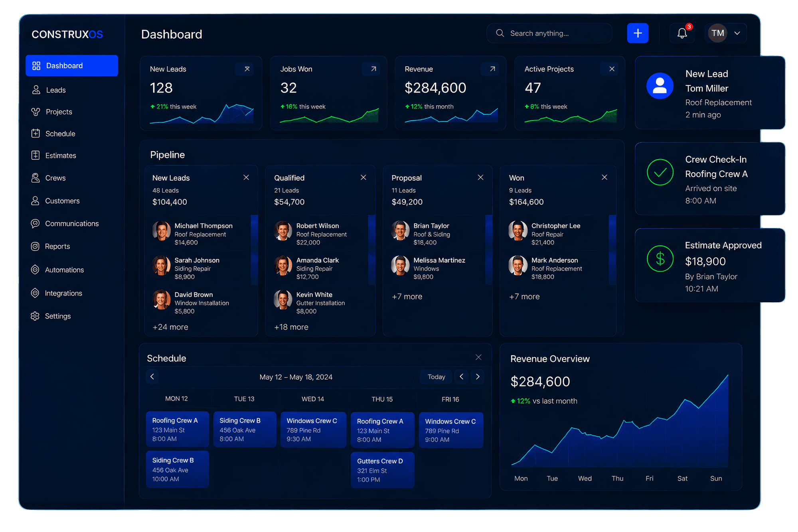Select Mark Anderson won job
The height and width of the screenshot is (532, 798).
click(x=558, y=268)
